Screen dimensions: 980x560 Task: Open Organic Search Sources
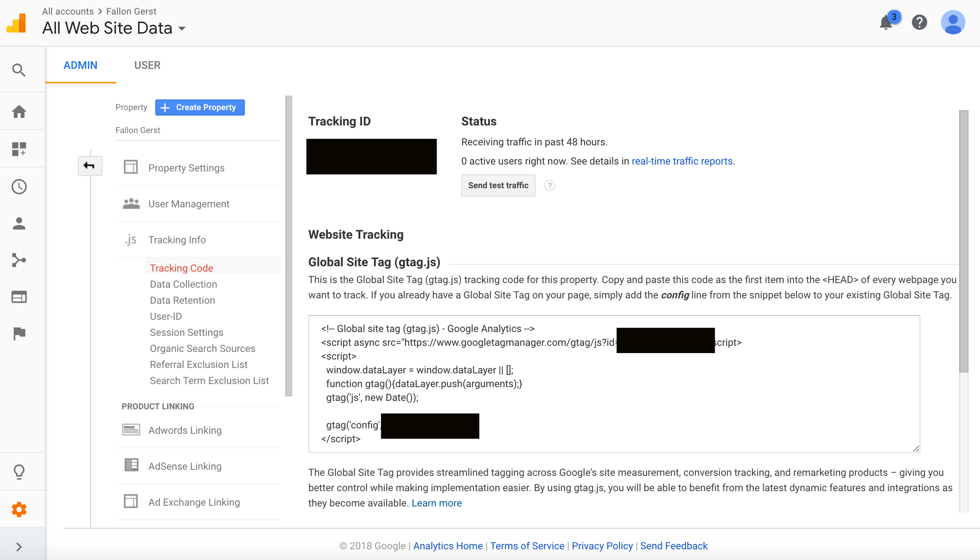coord(202,348)
